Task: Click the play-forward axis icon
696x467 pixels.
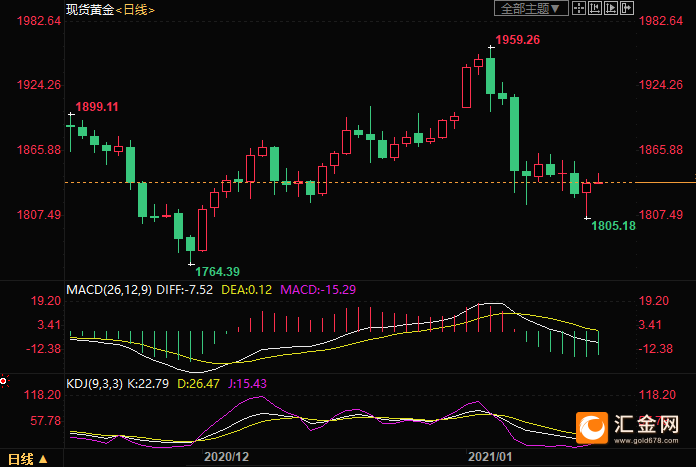Action: [611, 8]
